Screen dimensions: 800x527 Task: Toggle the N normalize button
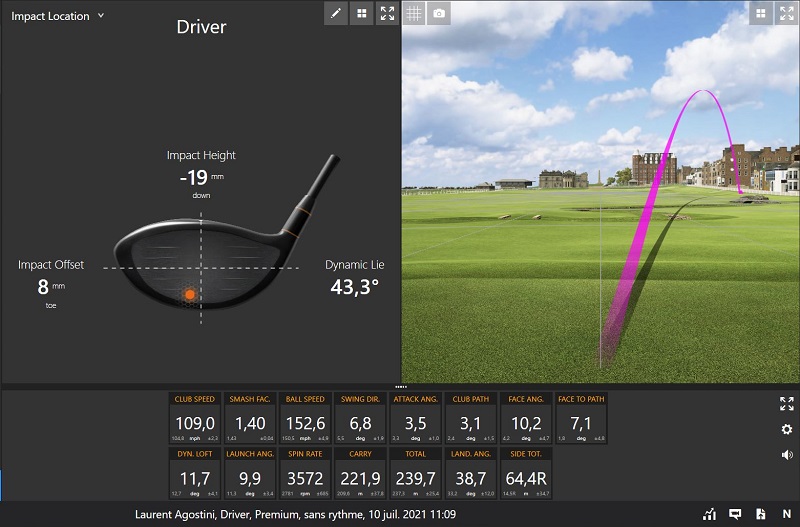(x=787, y=514)
